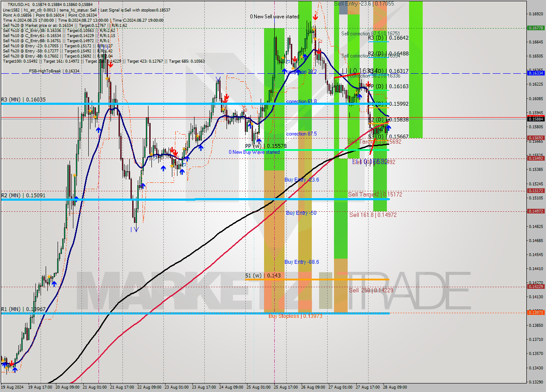Screen dimensions: 546x392
Task: Click the 20 Aug 09:00 time axis label
Action: tap(68, 387)
